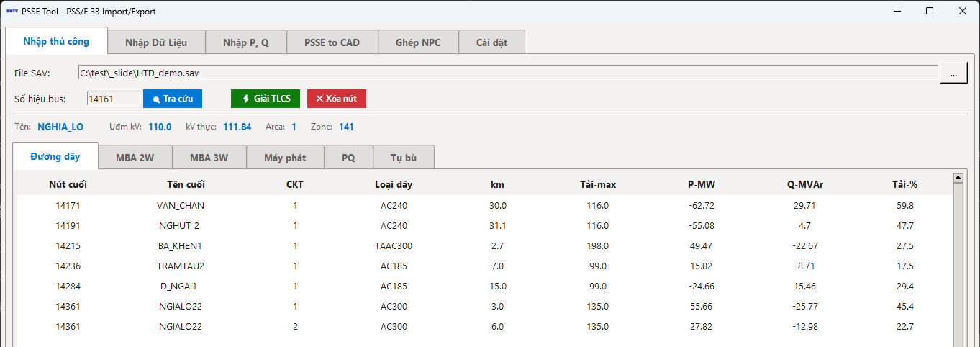The width and height of the screenshot is (980, 347).
Task: Click the Tra cứu search button
Action: [173, 99]
